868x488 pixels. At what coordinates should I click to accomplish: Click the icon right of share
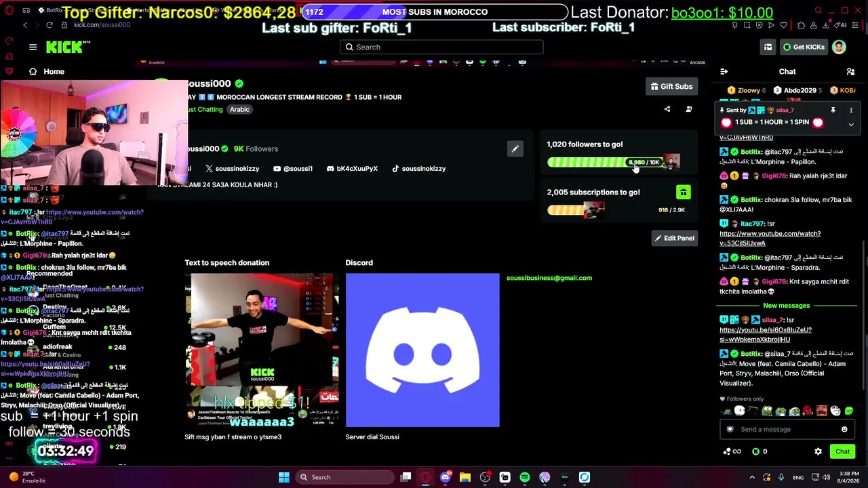click(x=689, y=109)
